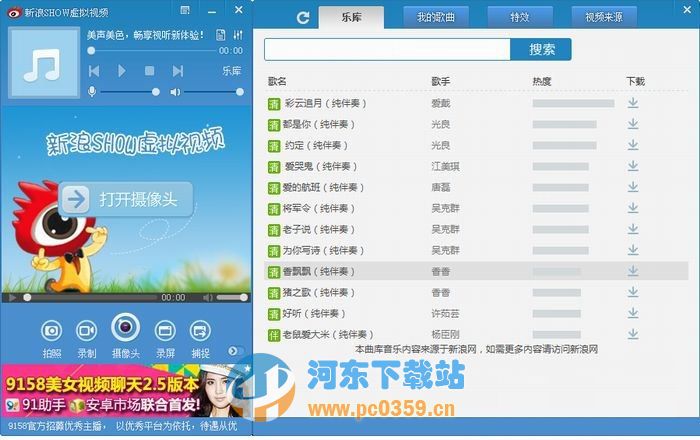Open the 9158美女视频聊天 ad banner
This screenshot has width=700, height=440.
point(126,391)
